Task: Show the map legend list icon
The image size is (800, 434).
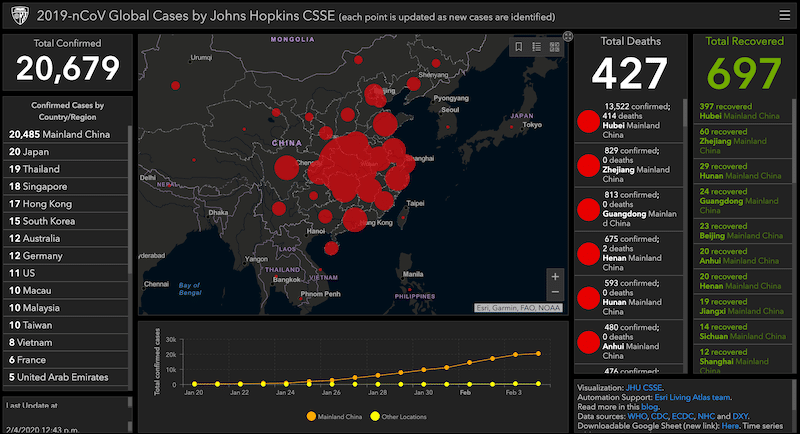Action: coord(536,47)
